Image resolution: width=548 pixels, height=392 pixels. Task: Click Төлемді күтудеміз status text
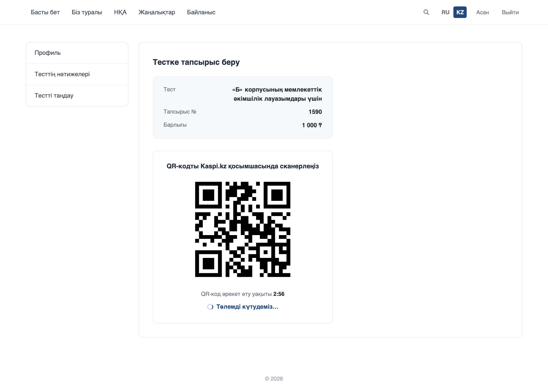(x=247, y=307)
